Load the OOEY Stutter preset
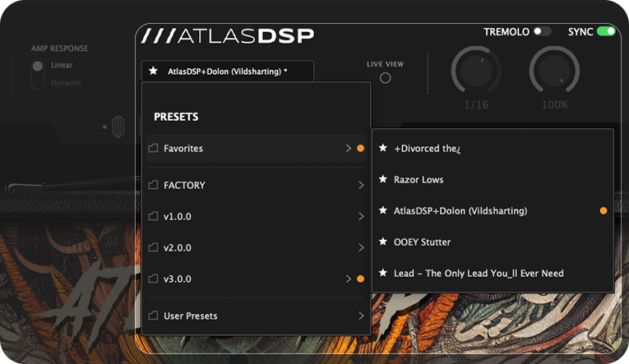629x364 pixels. point(493,242)
